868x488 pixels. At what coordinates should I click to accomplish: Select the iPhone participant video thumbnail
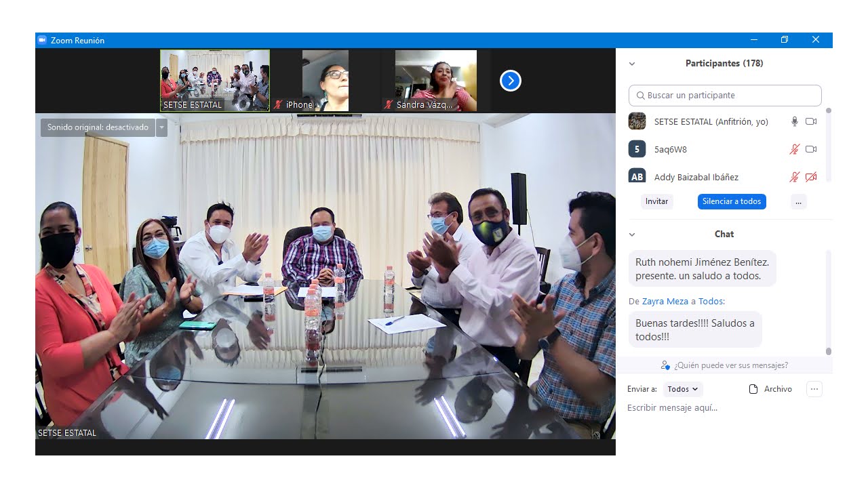coord(325,81)
